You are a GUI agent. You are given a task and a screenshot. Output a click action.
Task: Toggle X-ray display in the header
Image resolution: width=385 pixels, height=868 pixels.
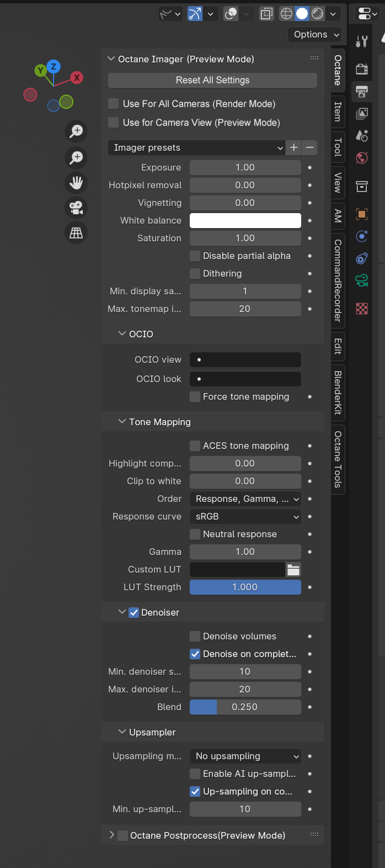pyautogui.click(x=266, y=14)
